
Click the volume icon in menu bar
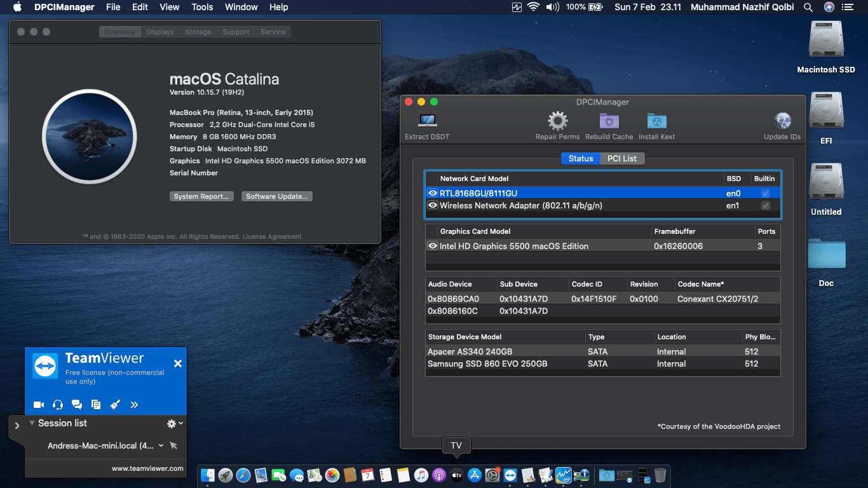pyautogui.click(x=552, y=7)
